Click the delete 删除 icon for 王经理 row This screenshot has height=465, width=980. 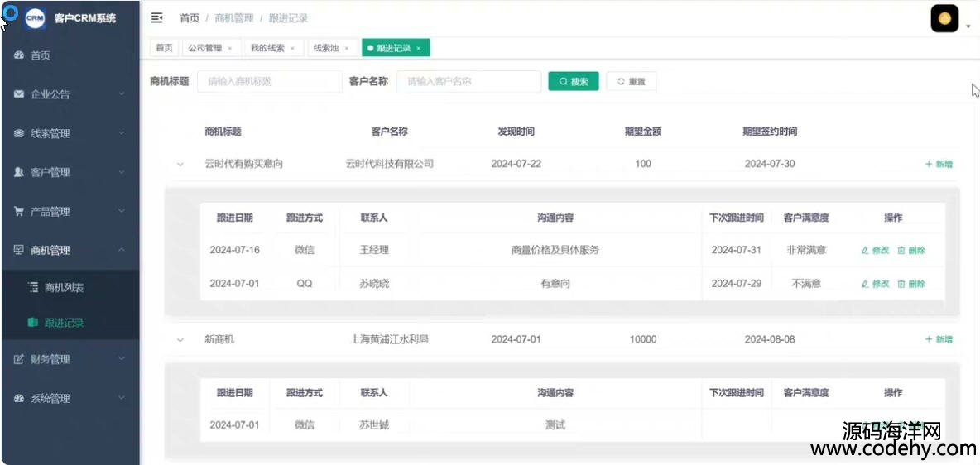(901, 250)
